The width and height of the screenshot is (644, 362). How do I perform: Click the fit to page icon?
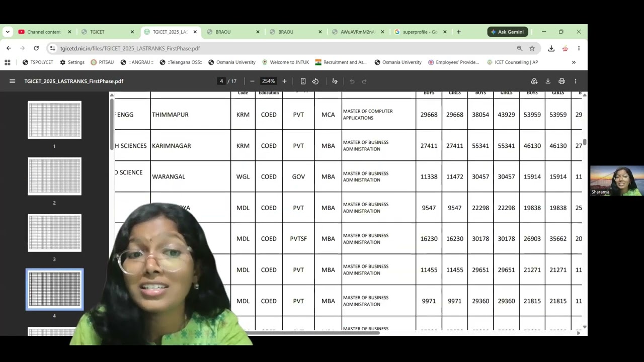click(x=303, y=81)
